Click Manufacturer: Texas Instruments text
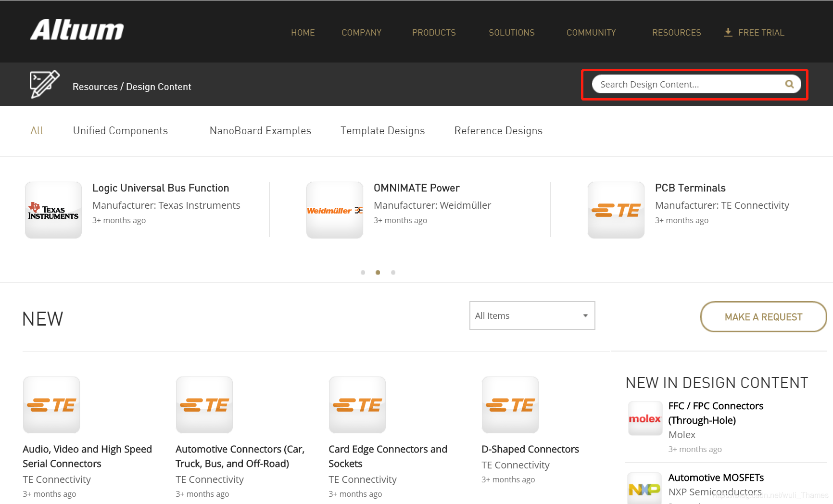Image resolution: width=833 pixels, height=504 pixels. tap(166, 205)
